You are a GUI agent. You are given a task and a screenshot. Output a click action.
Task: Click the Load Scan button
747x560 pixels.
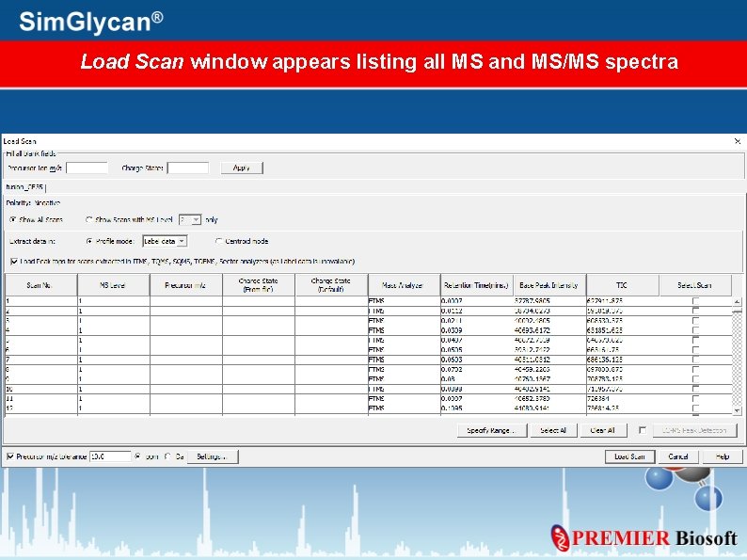coord(629,456)
